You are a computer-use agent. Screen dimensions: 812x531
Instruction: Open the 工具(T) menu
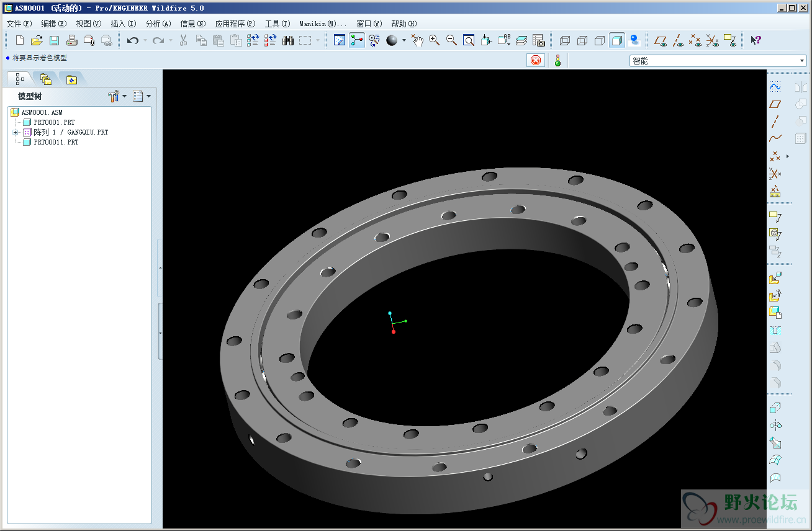click(x=277, y=24)
